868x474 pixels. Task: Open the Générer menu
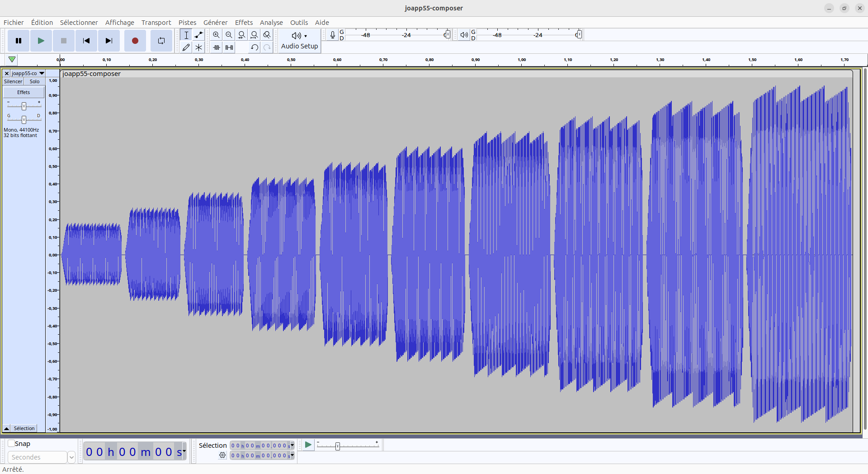tap(215, 23)
